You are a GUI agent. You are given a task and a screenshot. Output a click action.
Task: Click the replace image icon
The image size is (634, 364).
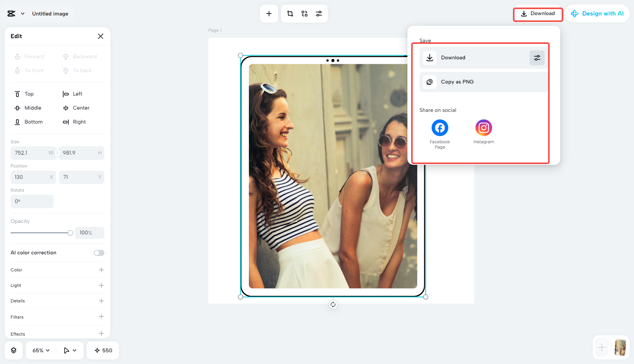305,13
